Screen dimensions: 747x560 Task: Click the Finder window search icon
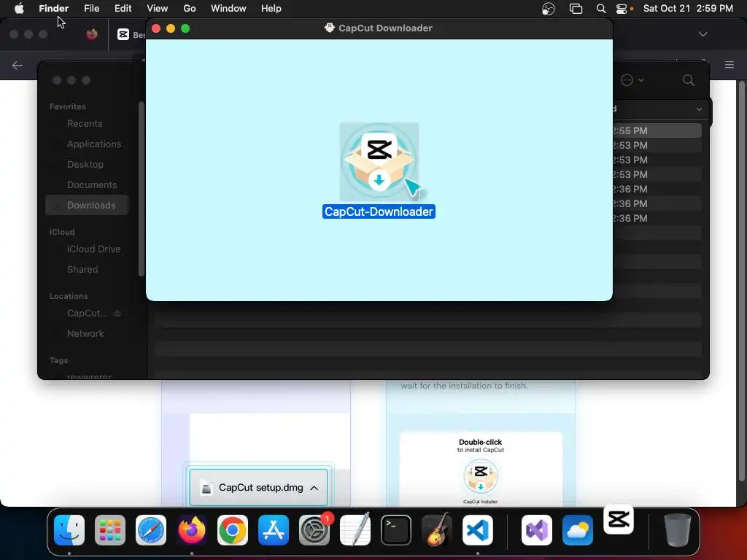(689, 80)
